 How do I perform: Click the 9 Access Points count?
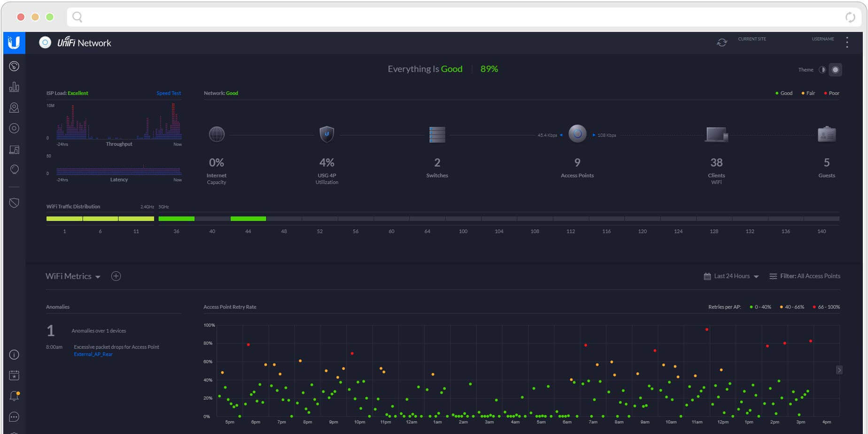pyautogui.click(x=577, y=163)
